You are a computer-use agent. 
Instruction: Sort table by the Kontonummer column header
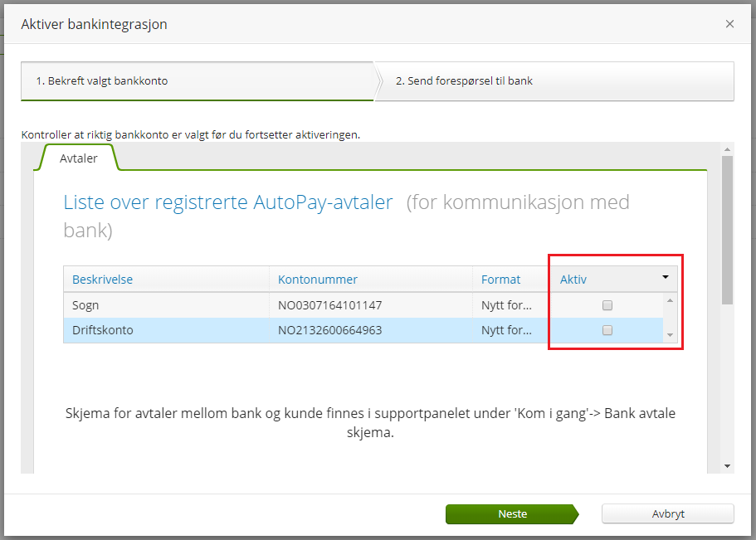coord(317,280)
